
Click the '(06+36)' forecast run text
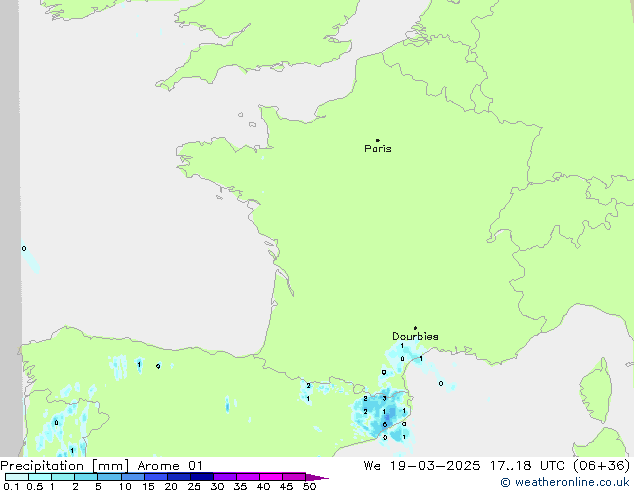pos(602,466)
